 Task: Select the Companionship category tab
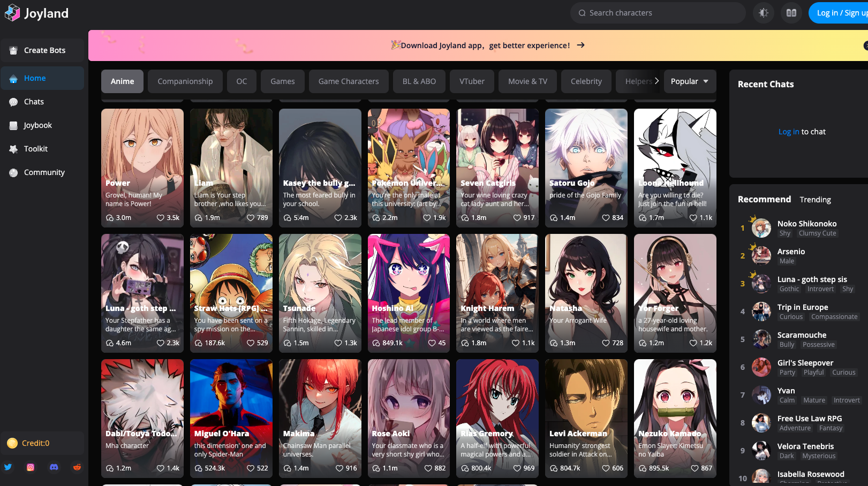(185, 81)
